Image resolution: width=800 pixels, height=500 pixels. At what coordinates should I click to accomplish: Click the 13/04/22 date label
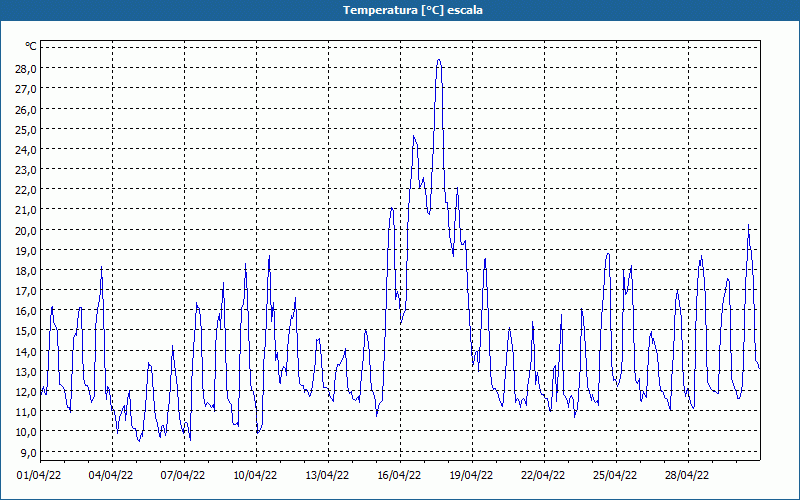point(327,475)
